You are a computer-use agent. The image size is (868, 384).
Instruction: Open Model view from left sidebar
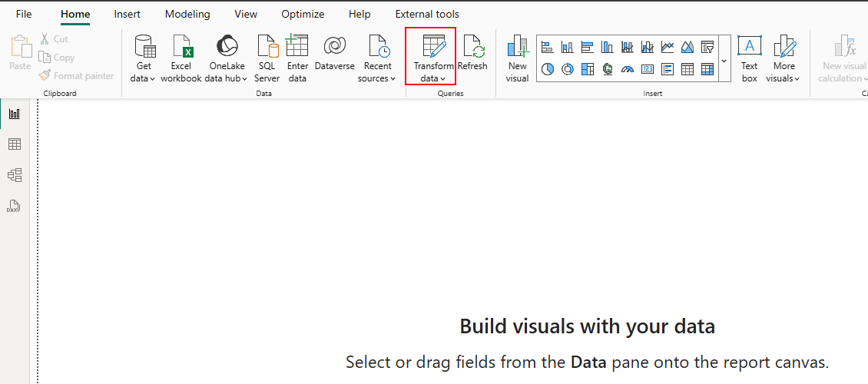click(x=15, y=175)
